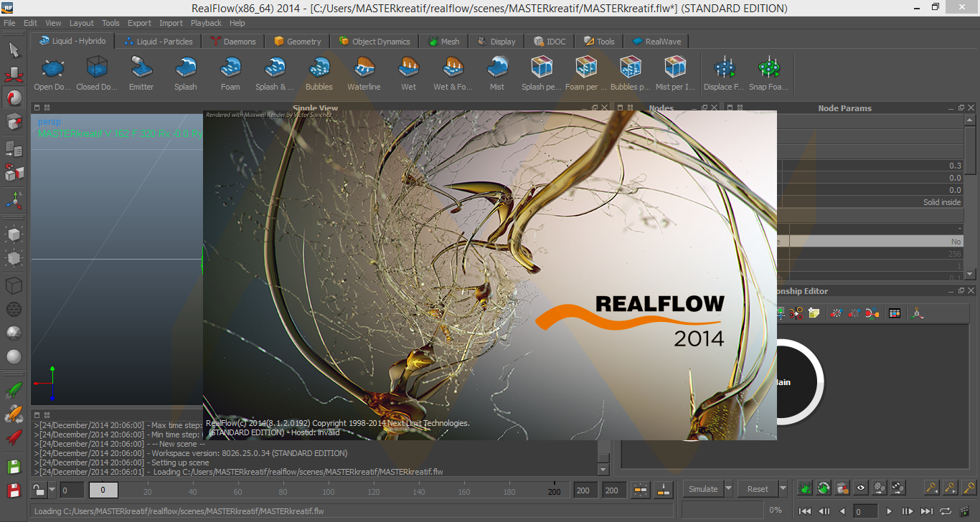Click the Simulate button
The image size is (980, 522).
tap(703, 489)
